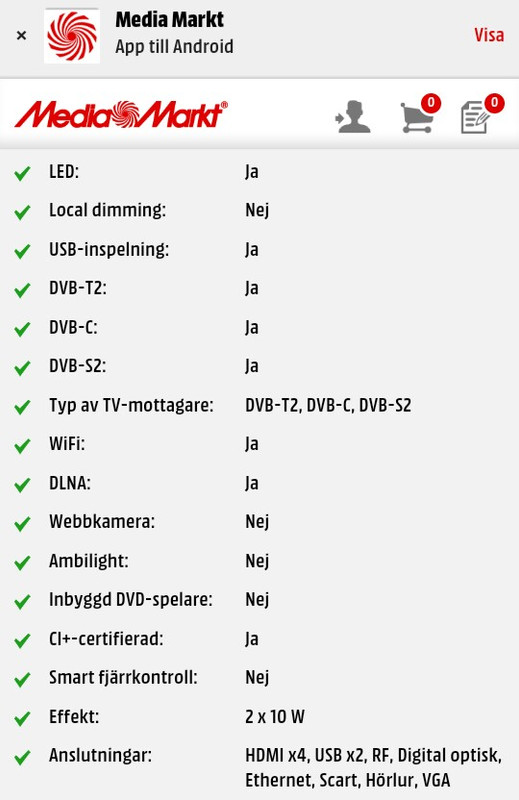This screenshot has width=519, height=800.
Task: Select the Smart fjärrkontroll label
Action: point(123,678)
